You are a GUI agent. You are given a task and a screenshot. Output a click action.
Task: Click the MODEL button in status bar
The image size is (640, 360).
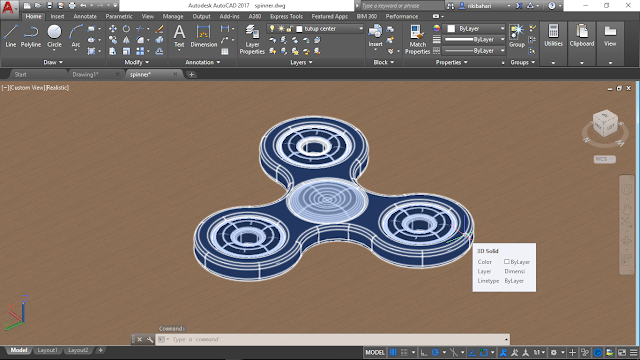pos(375,352)
